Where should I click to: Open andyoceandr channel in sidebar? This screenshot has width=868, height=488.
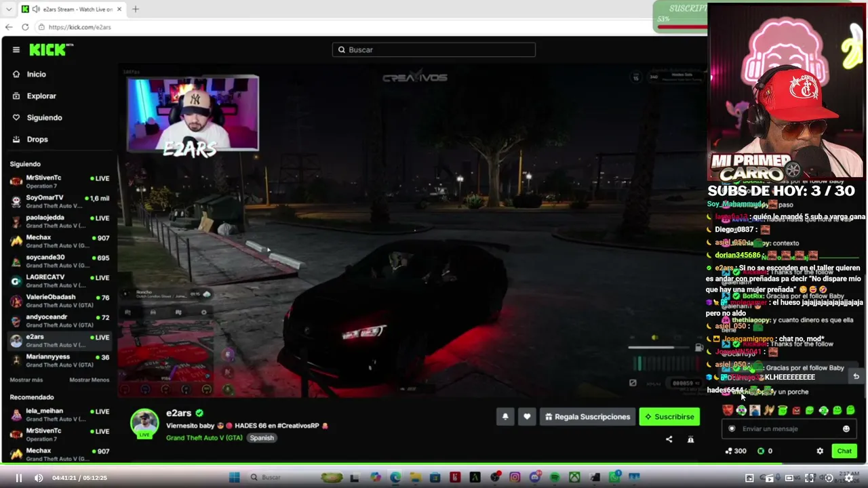(x=60, y=321)
